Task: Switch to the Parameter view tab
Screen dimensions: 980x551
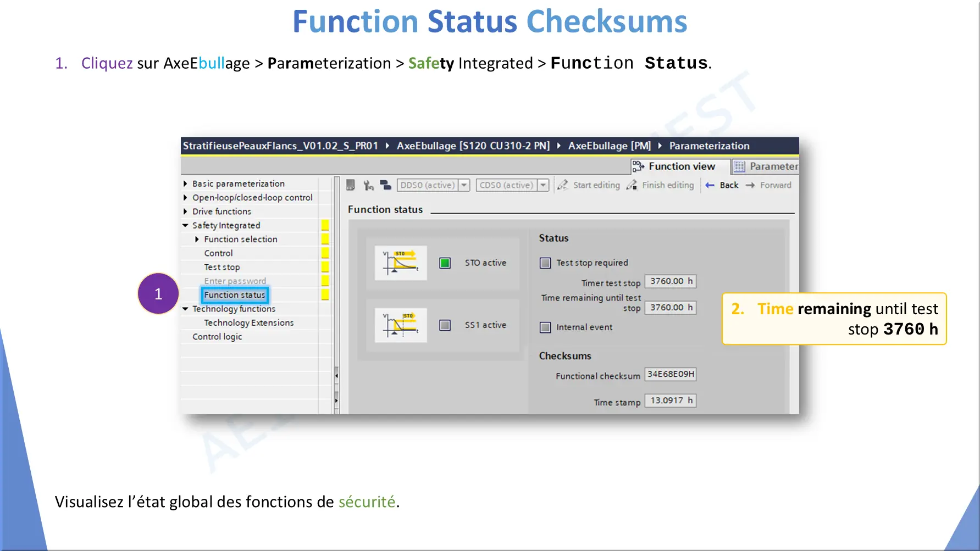Action: pyautogui.click(x=766, y=166)
